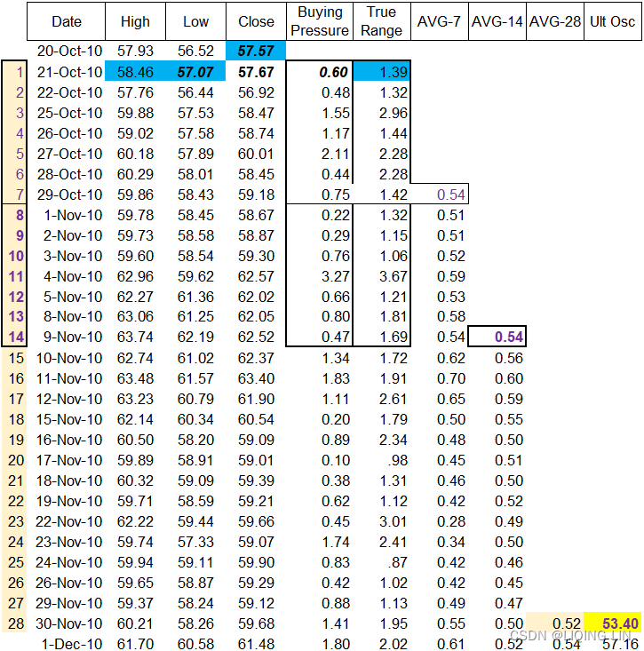Screen dimensions: 644x651
Task: Select true range value 3.01
Action: pos(394,521)
